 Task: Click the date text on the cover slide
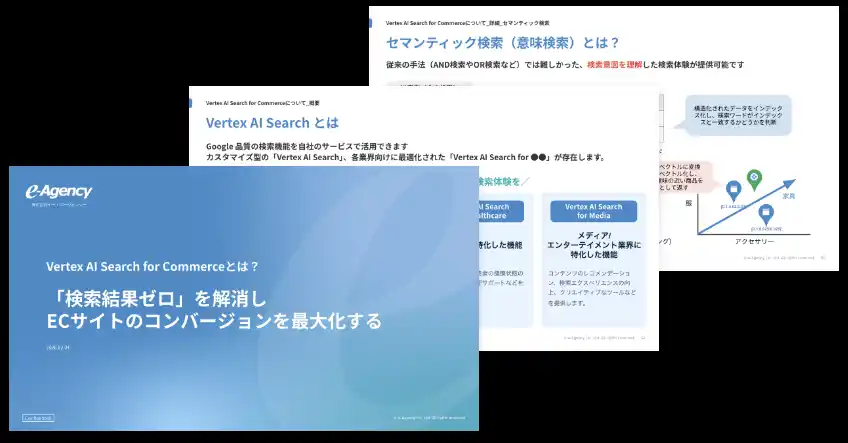(58, 348)
